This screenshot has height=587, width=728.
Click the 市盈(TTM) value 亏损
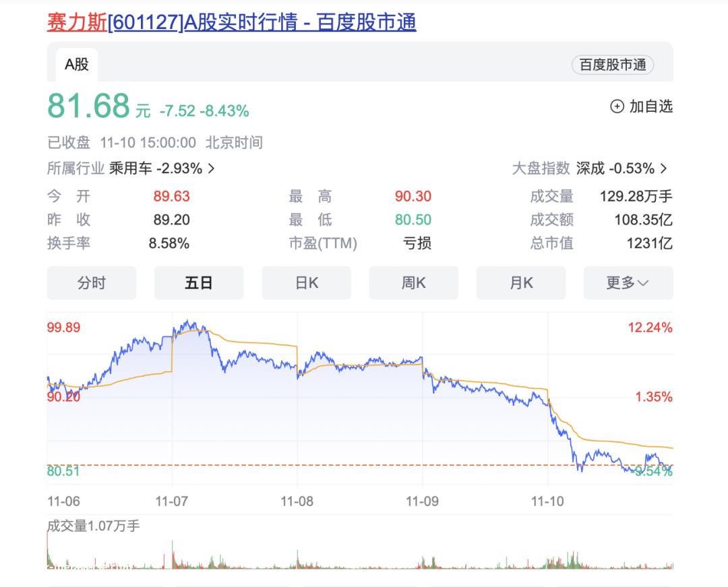click(417, 243)
